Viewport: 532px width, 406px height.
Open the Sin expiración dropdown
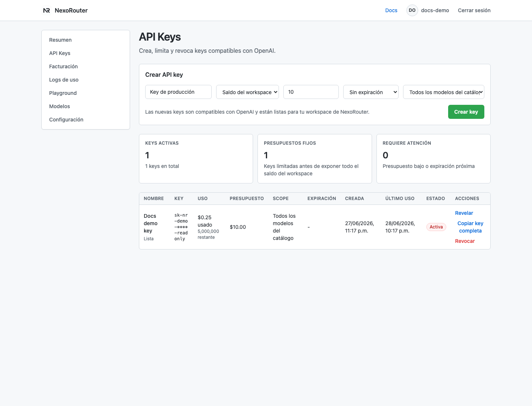tap(371, 92)
